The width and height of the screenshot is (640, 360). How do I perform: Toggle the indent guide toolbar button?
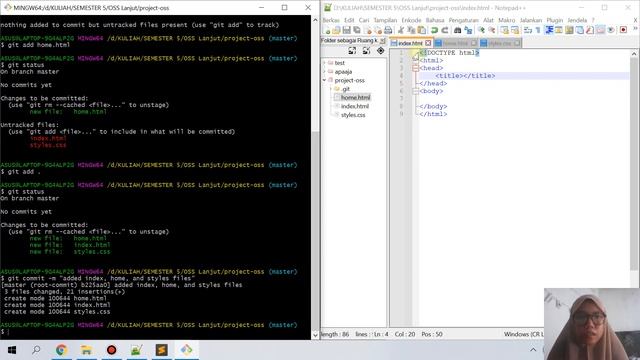549,30
